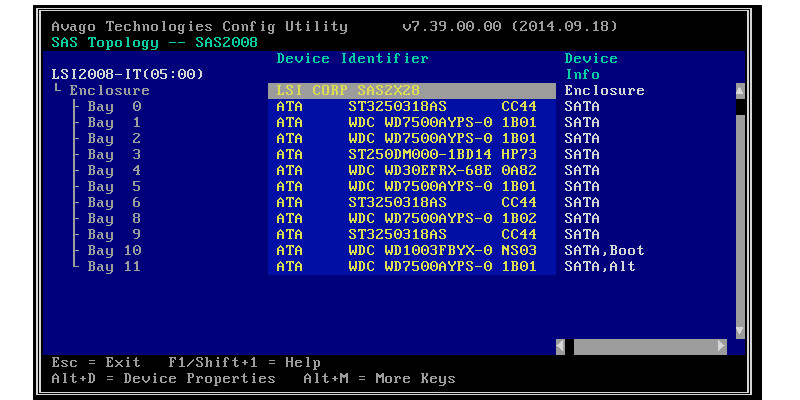The height and width of the screenshot is (400, 800).
Task: Click the Enclosure device info entry
Action: (x=605, y=91)
